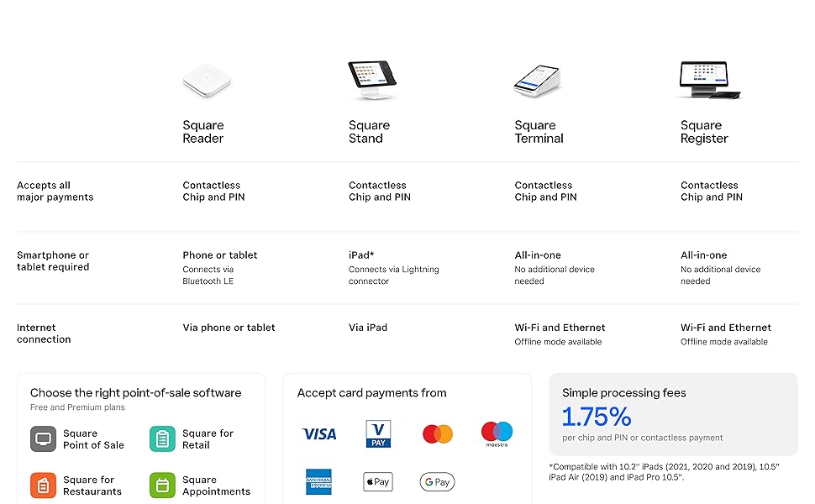View the Square Reader product image
815x504 pixels.
tap(207, 82)
